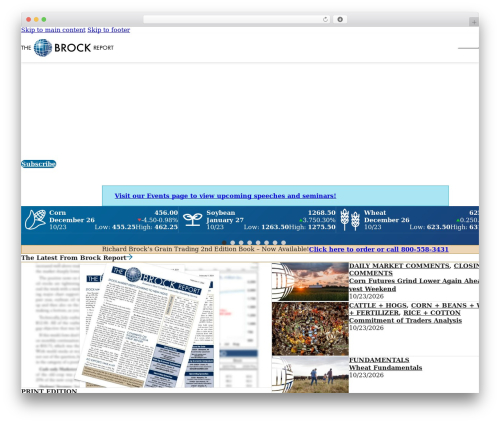Viewport: 500px width, 423px height.
Task: Click the soybean sprout icon in ticker
Action: click(x=192, y=220)
